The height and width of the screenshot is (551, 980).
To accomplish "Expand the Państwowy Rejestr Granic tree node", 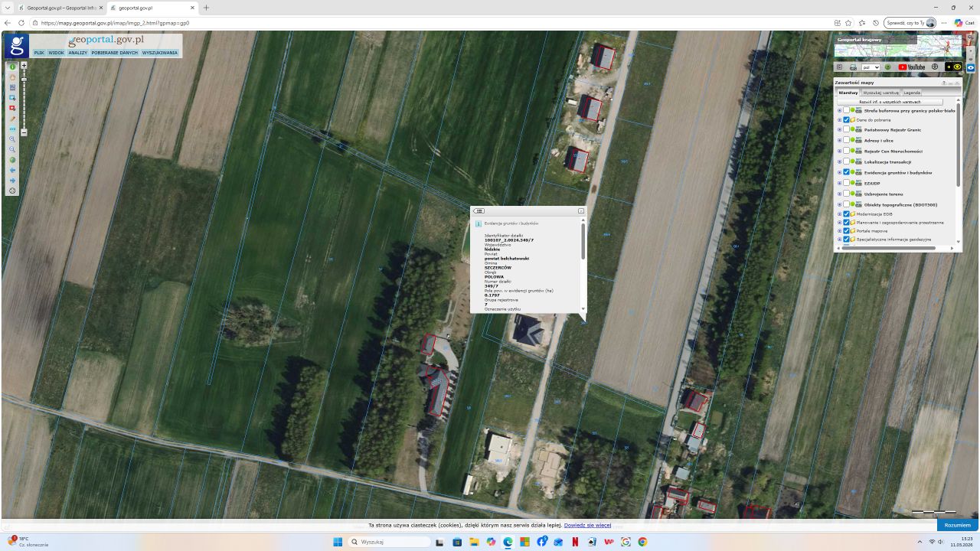I will pos(839,130).
